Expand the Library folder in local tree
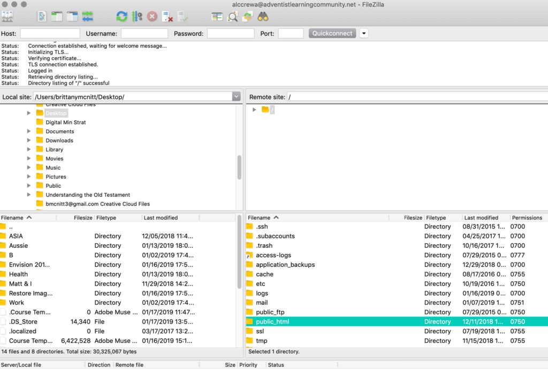 point(29,149)
